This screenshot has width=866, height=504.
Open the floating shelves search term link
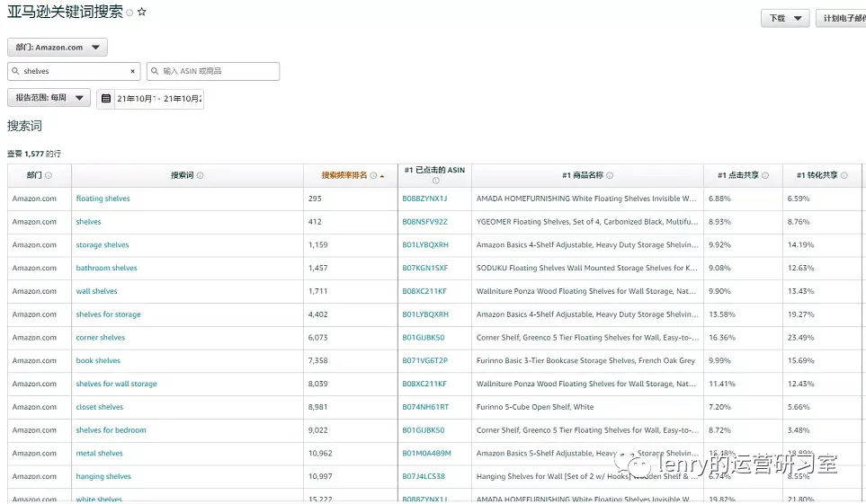point(103,199)
